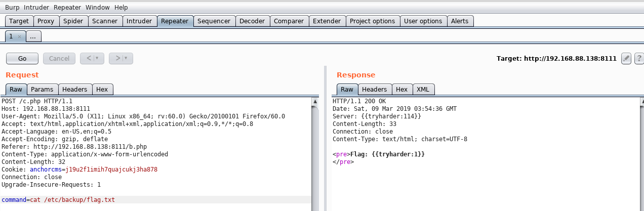Open the history dropdown beside the forward arrow
This screenshot has height=211, width=644.
tap(125, 58)
